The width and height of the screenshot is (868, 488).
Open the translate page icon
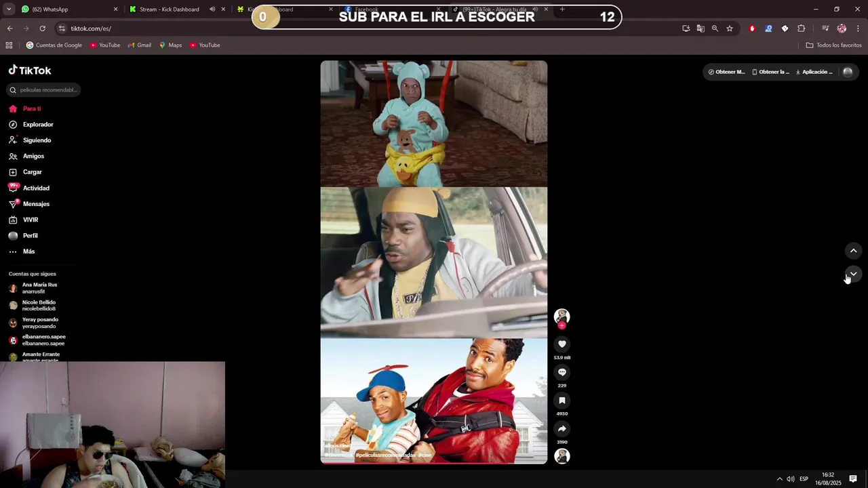point(701,28)
